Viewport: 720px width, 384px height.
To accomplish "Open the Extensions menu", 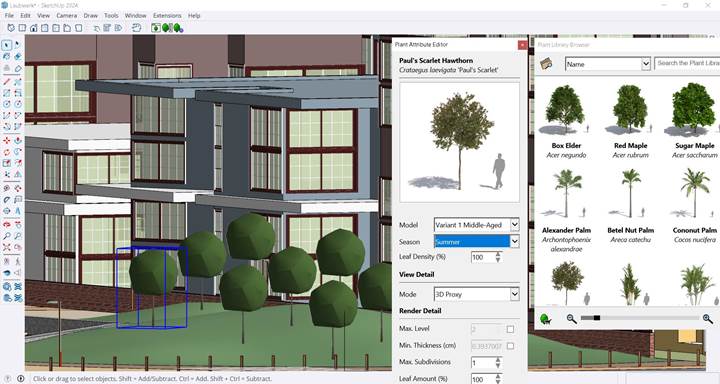I will (x=167, y=16).
